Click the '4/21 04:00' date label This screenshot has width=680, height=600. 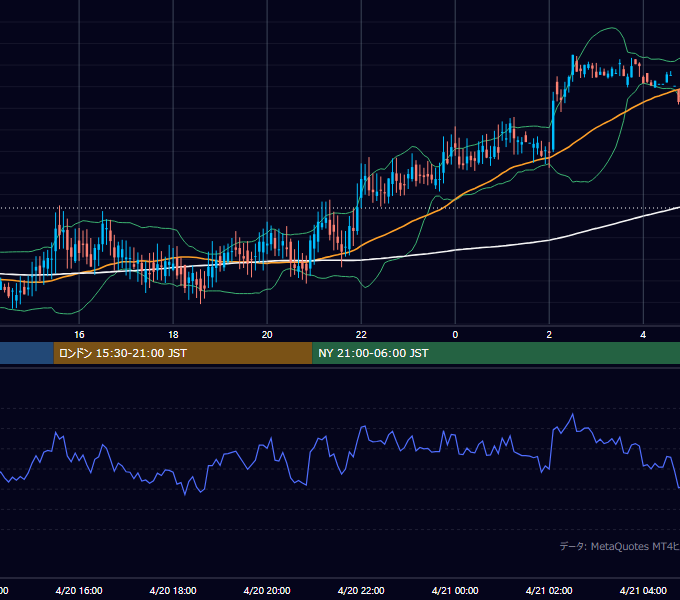(x=643, y=590)
